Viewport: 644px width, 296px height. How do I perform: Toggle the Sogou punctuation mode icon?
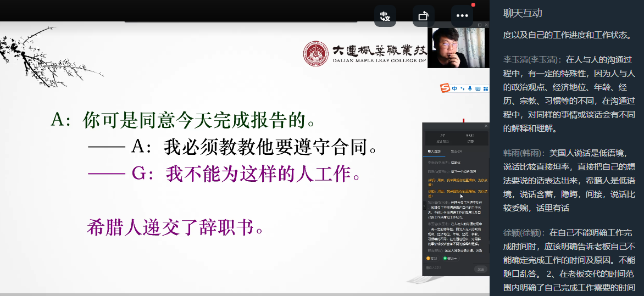point(462,88)
